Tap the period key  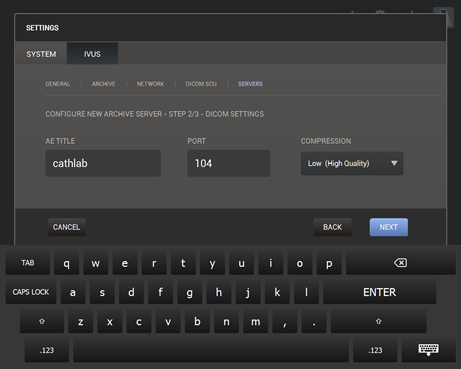pos(314,321)
